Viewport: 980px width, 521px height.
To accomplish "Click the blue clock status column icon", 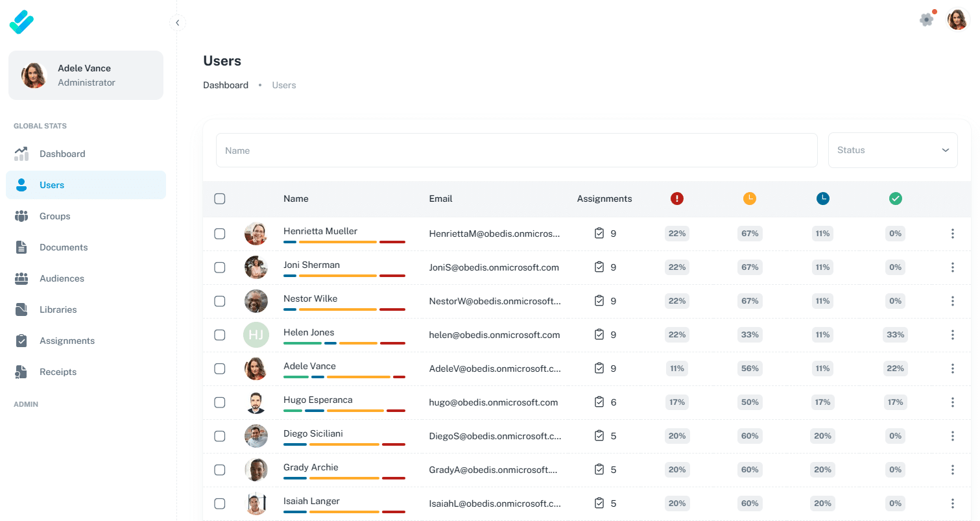I will (822, 199).
